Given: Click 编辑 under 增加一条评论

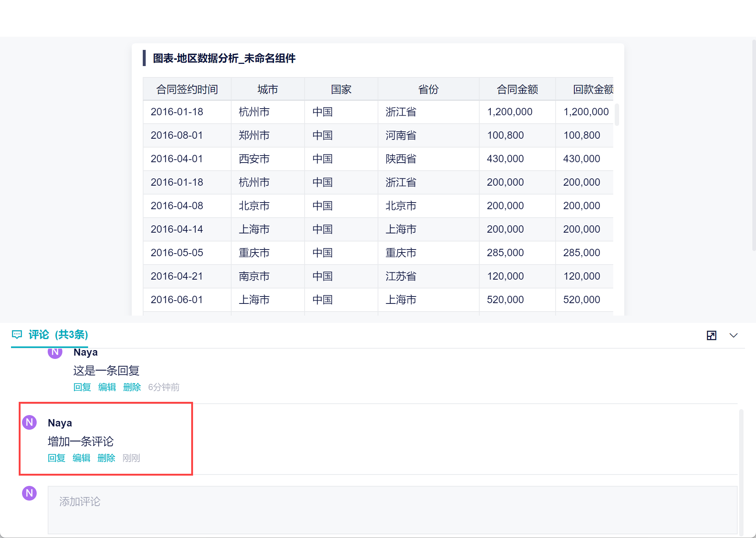Looking at the screenshot, I should (81, 458).
